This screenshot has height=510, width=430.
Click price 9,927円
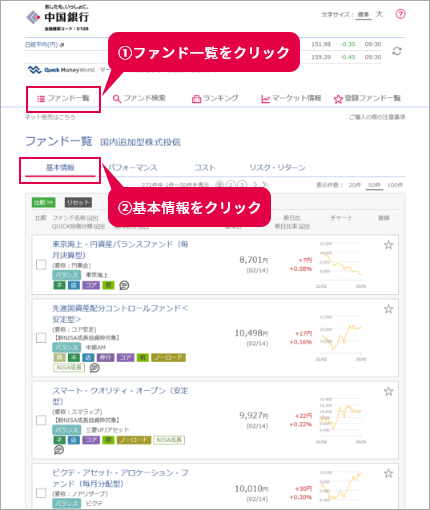(x=254, y=416)
